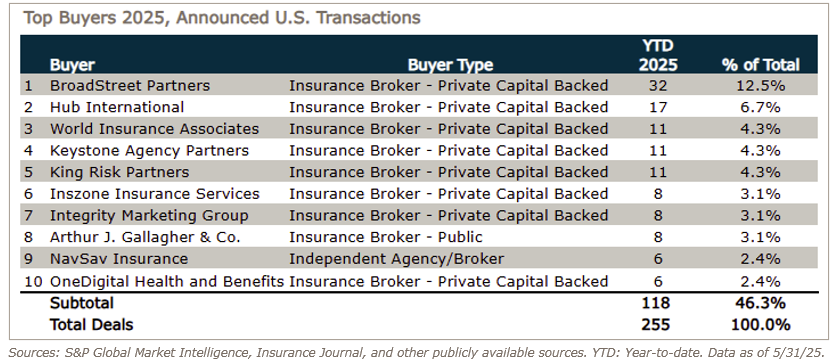This screenshot has height=364, width=837.
Task: Click the Total Deals row label
Action: [91, 325]
